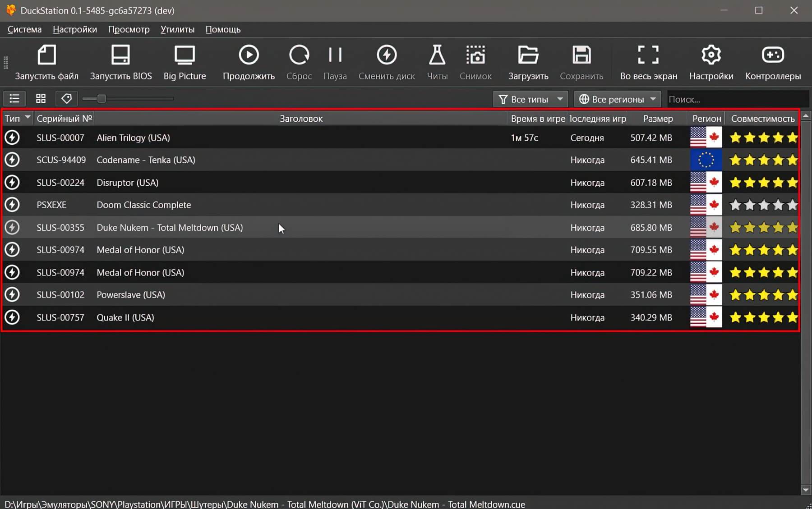This screenshot has height=509, width=812.
Task: Click the region flag for Disruptor
Action: [x=706, y=183]
